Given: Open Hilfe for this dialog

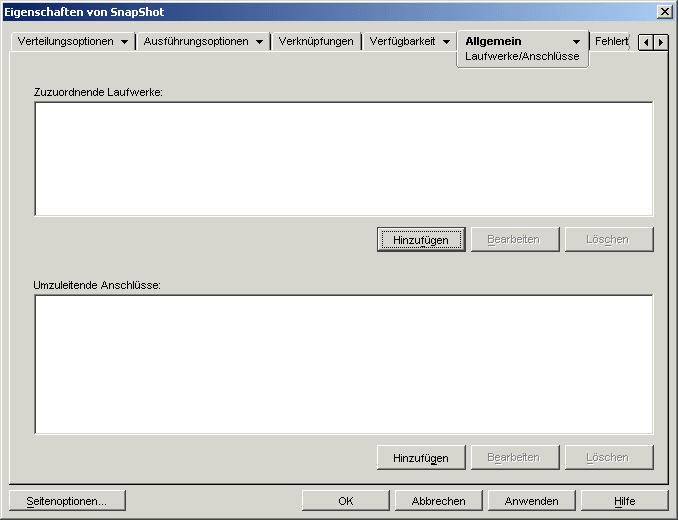Looking at the screenshot, I should pyautogui.click(x=624, y=501).
